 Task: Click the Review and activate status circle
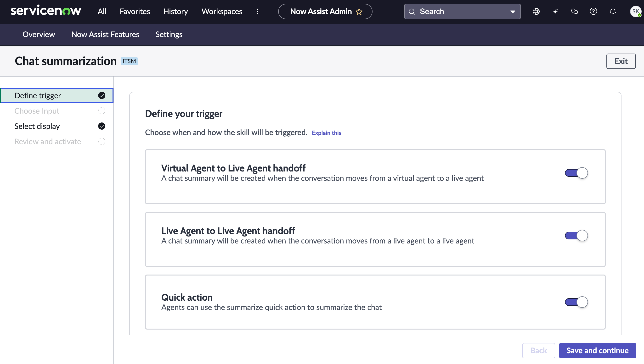coord(102,142)
